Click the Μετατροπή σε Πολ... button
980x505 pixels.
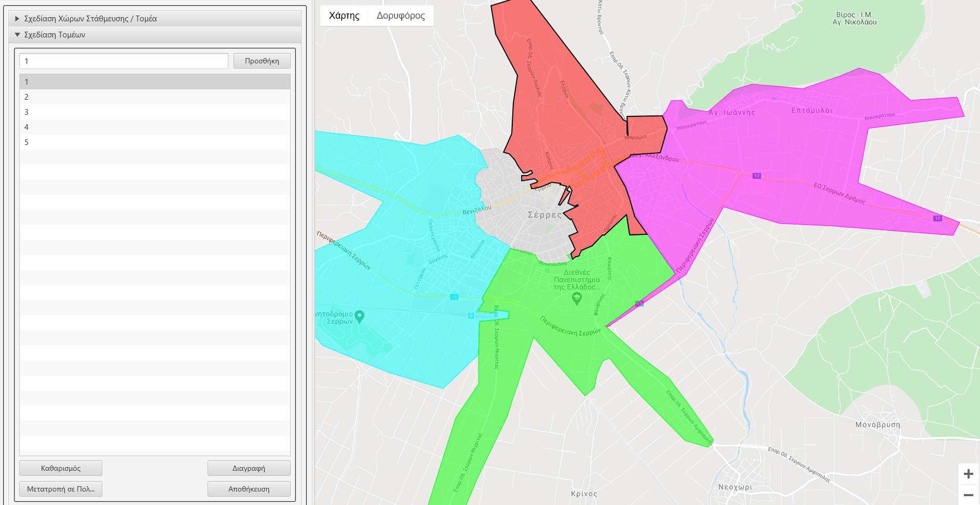[x=60, y=488]
